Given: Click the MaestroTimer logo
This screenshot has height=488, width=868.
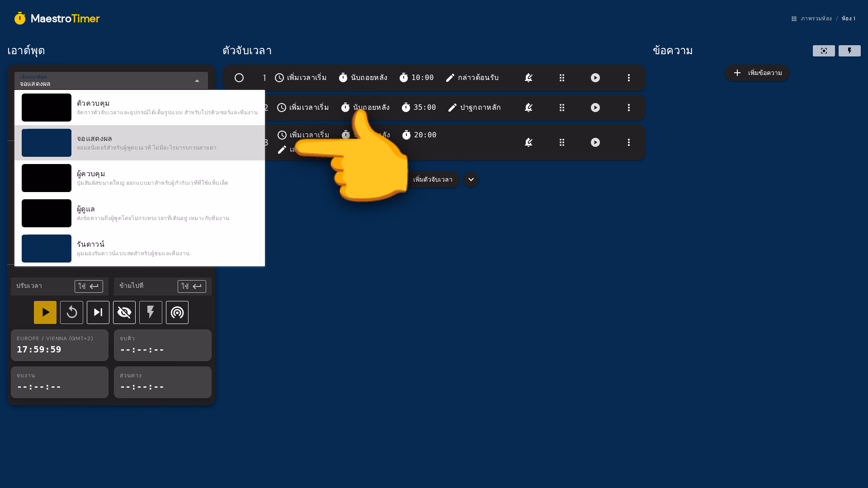Looking at the screenshot, I should coord(57,19).
